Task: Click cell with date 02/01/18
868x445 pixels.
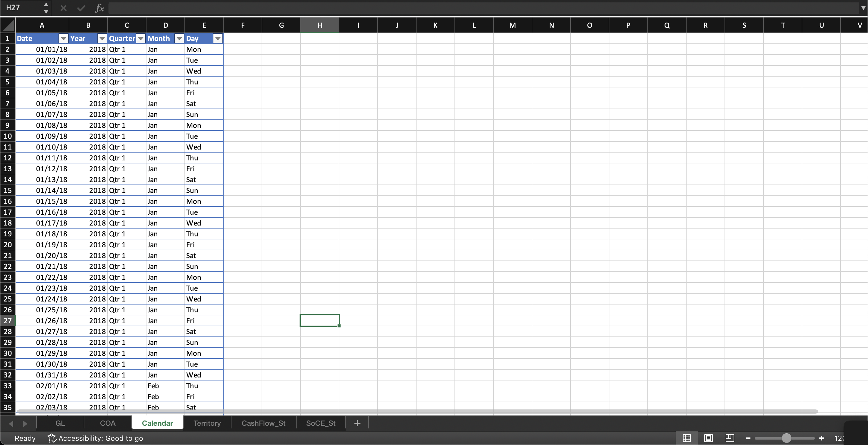Action: pos(42,386)
